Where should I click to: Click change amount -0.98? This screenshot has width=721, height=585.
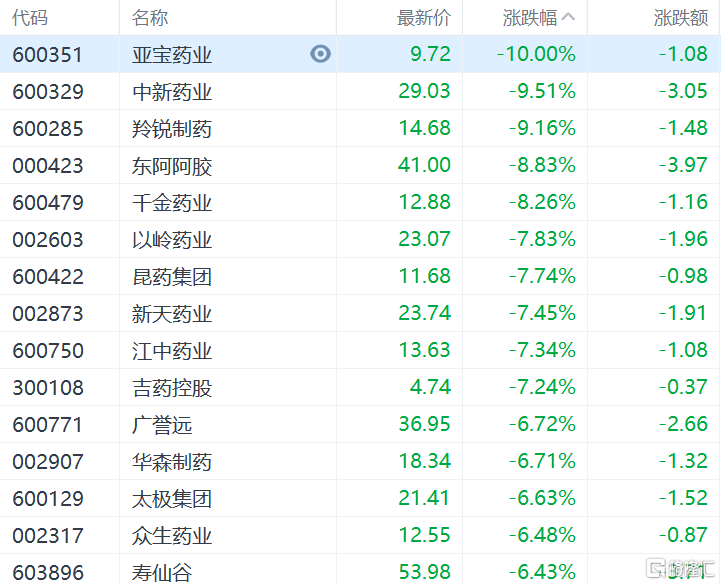(683, 276)
